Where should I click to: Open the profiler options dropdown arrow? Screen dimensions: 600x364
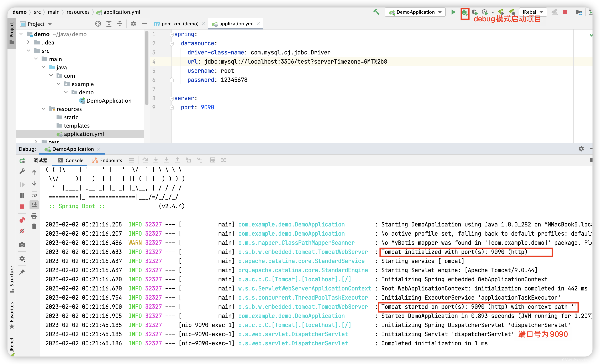click(x=493, y=12)
